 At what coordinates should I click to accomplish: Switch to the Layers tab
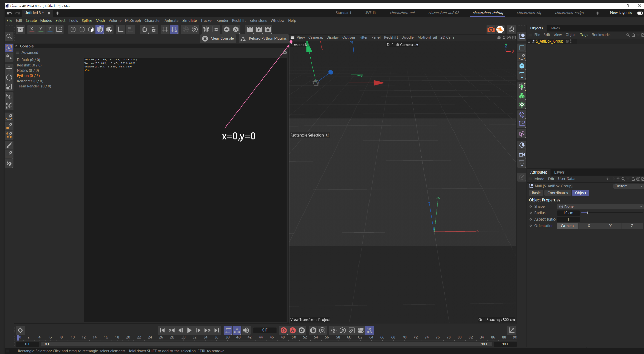click(x=559, y=172)
